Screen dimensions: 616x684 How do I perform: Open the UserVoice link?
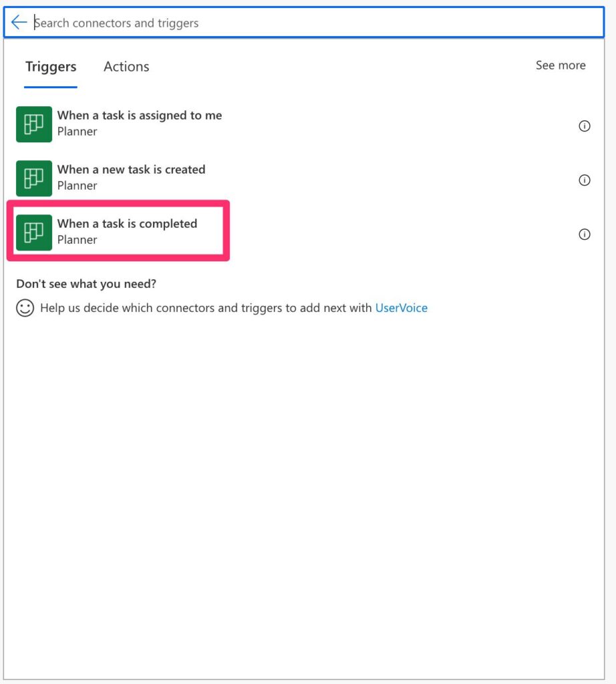(x=402, y=308)
